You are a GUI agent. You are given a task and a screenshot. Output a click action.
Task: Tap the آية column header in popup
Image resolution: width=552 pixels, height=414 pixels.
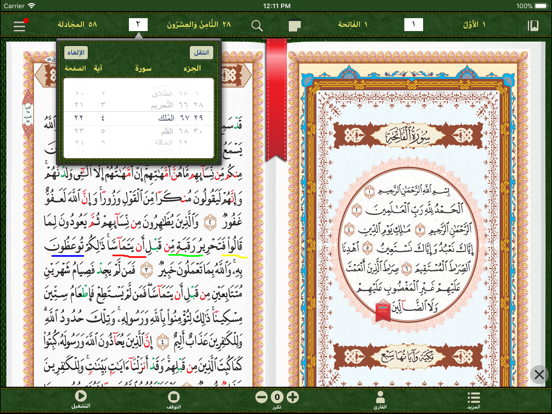pos(98,68)
